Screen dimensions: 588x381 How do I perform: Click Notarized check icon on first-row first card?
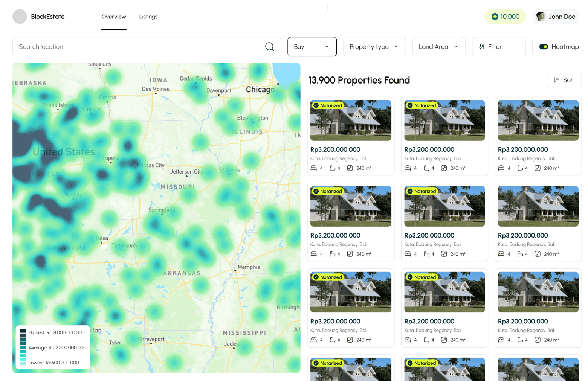(316, 105)
